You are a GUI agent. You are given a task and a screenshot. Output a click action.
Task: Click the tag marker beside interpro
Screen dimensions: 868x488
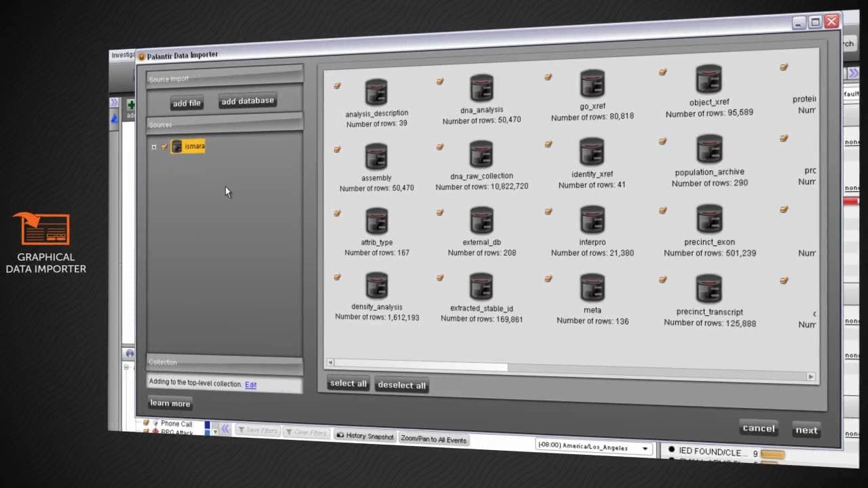[548, 211]
